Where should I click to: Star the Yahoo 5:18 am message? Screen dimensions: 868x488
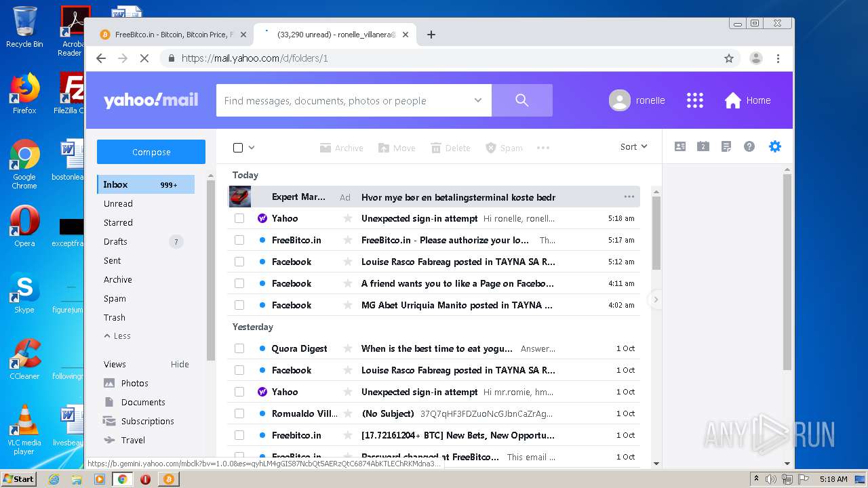[x=348, y=218]
